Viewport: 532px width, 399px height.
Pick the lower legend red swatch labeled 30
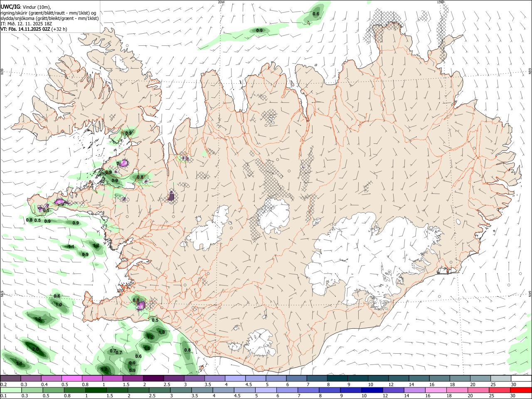[521, 390]
